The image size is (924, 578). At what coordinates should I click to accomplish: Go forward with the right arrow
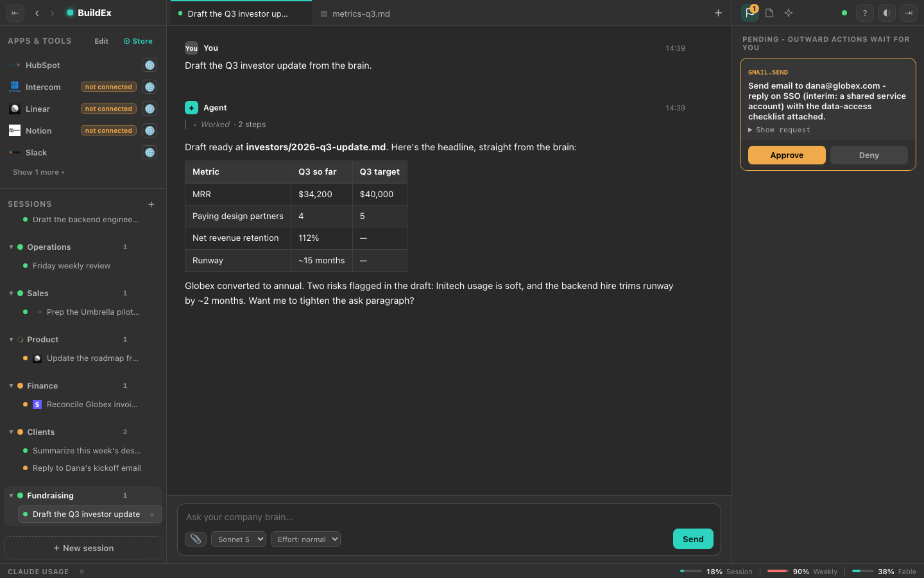tap(53, 13)
